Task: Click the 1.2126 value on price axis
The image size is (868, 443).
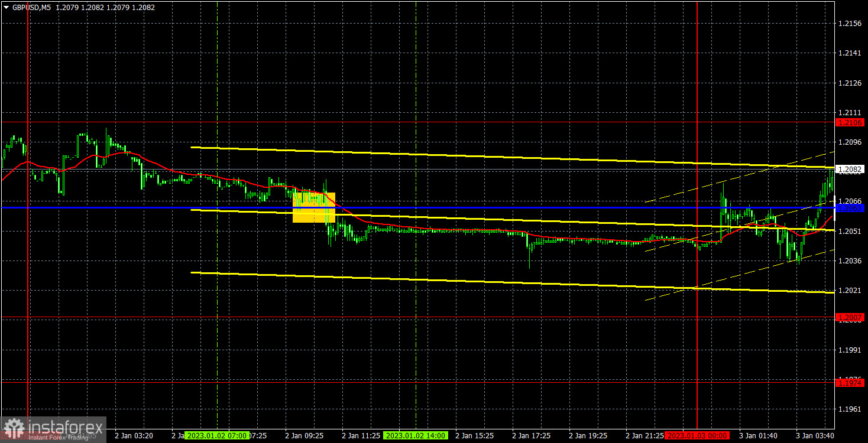Action: pos(850,83)
